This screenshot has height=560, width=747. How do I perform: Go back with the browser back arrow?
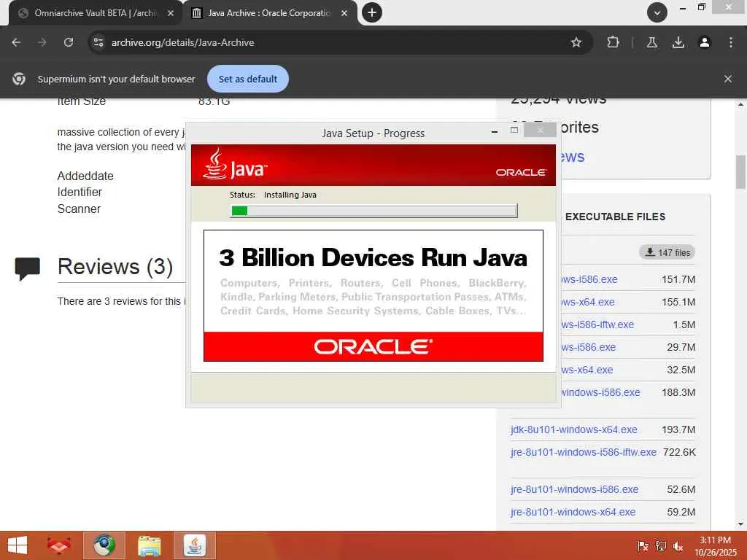16,42
